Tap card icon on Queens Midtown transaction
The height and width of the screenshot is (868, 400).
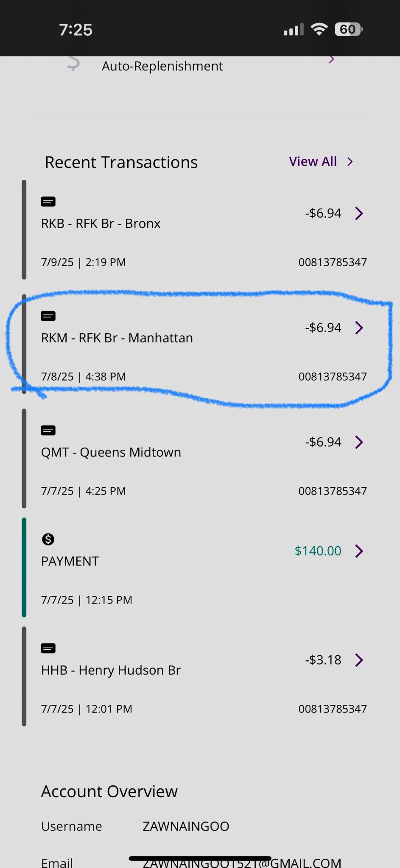[x=48, y=431]
